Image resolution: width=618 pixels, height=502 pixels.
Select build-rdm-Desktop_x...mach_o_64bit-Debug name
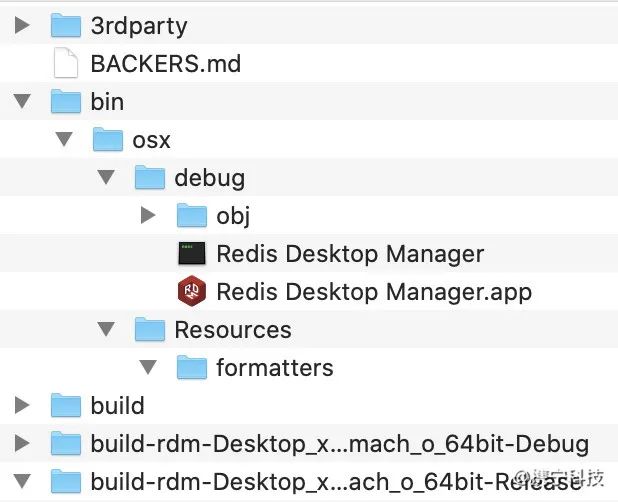click(340, 444)
